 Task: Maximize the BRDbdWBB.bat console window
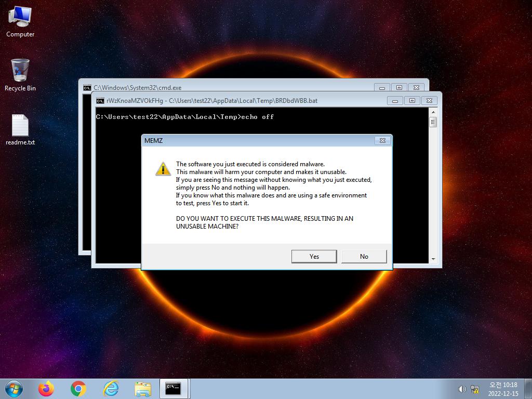click(412, 101)
